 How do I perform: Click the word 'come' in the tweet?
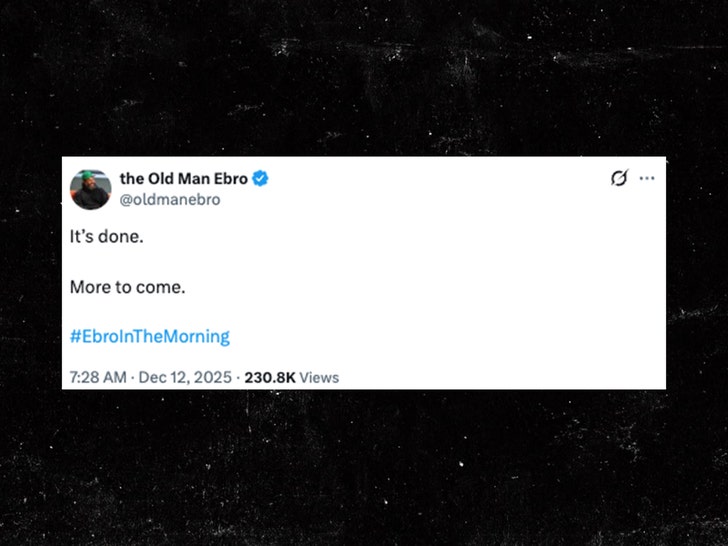[x=162, y=287]
